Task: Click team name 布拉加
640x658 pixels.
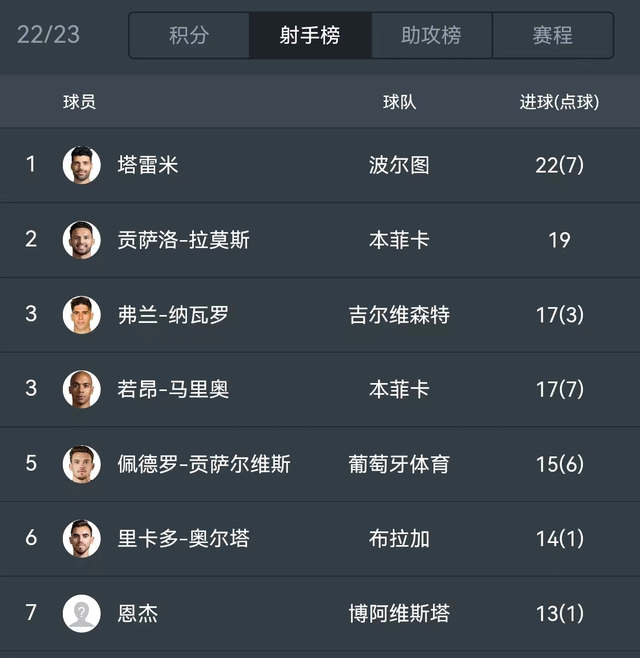Action: point(399,539)
